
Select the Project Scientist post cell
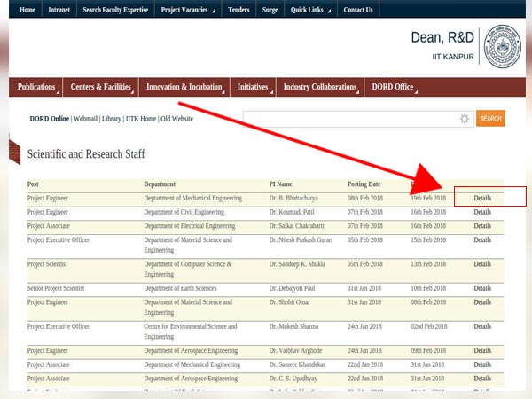[x=47, y=264]
